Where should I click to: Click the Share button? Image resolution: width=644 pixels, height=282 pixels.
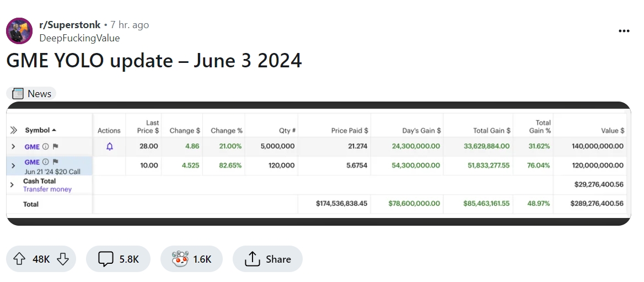267,259
